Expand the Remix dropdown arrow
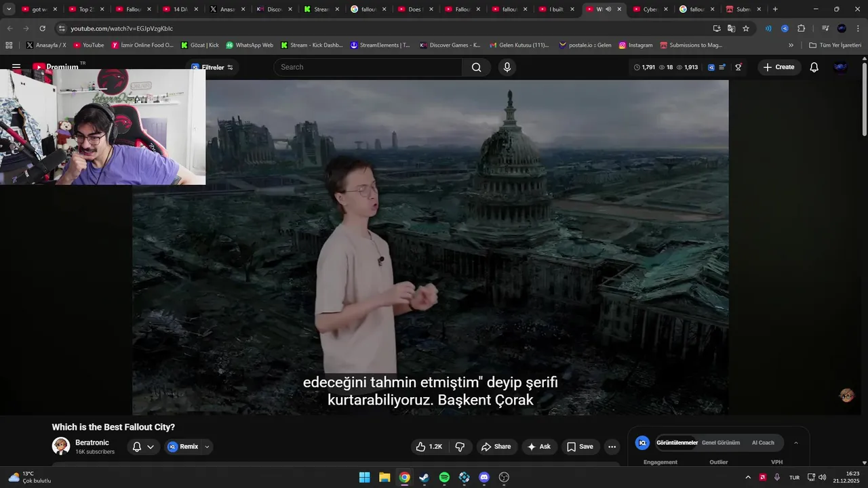Screen dimensions: 868x488 tap(207, 447)
